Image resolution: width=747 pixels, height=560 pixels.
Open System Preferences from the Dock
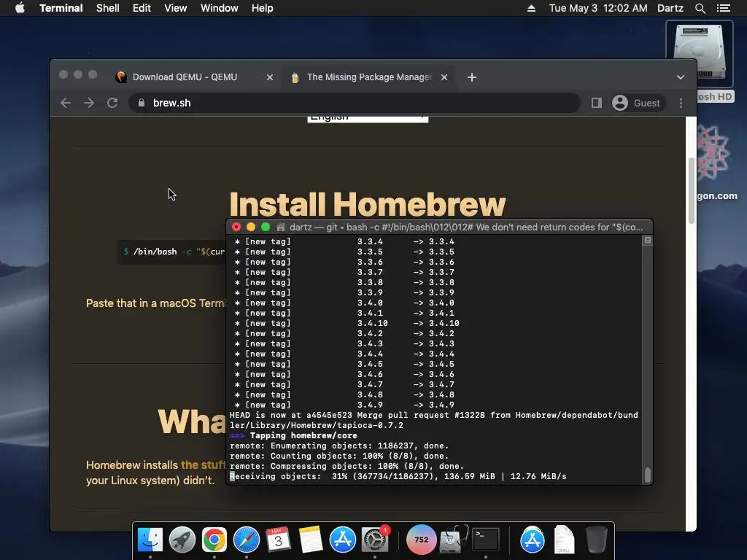pyautogui.click(x=375, y=540)
